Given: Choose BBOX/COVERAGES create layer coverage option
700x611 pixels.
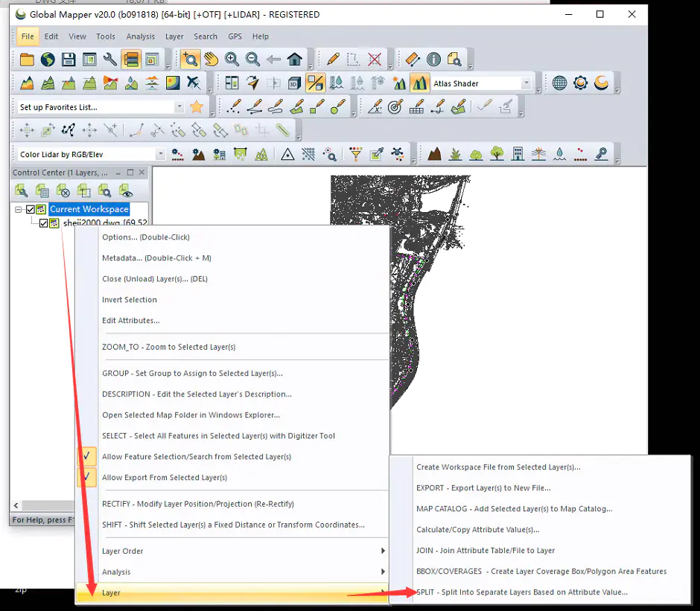Looking at the screenshot, I should tap(540, 572).
